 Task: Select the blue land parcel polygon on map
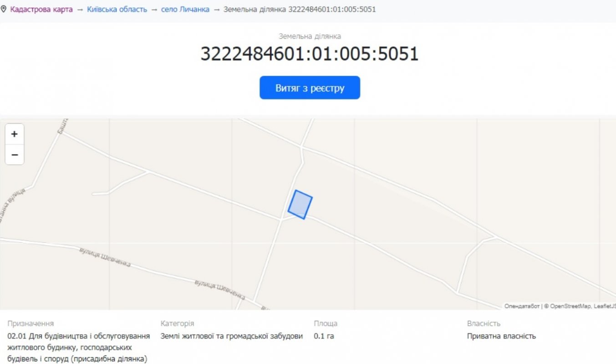pos(300,204)
